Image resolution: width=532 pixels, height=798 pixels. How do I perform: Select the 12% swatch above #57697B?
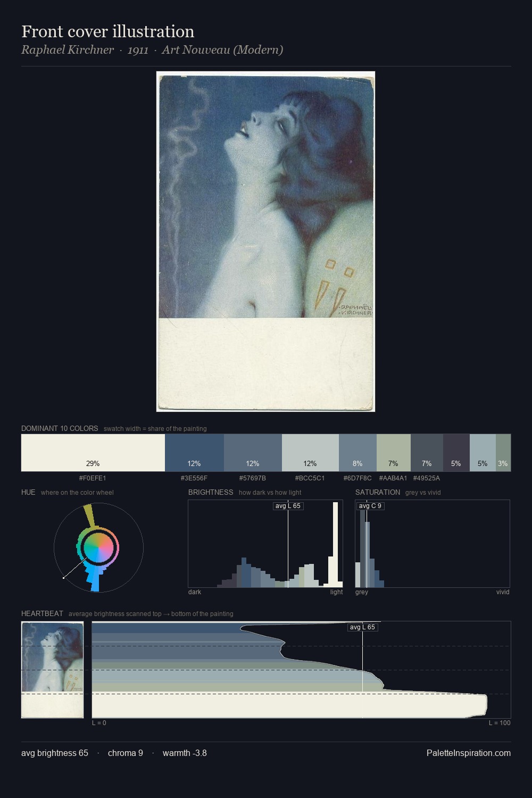click(253, 453)
